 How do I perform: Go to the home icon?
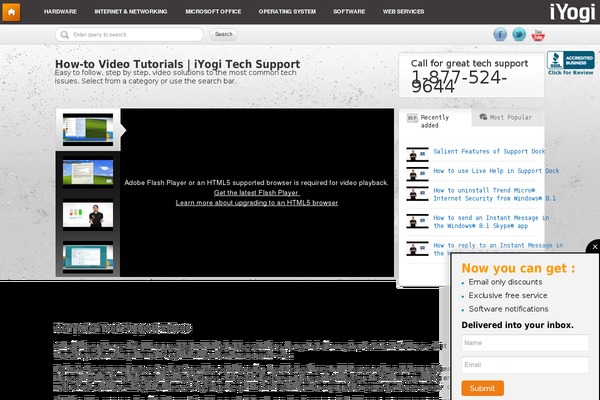(x=11, y=12)
